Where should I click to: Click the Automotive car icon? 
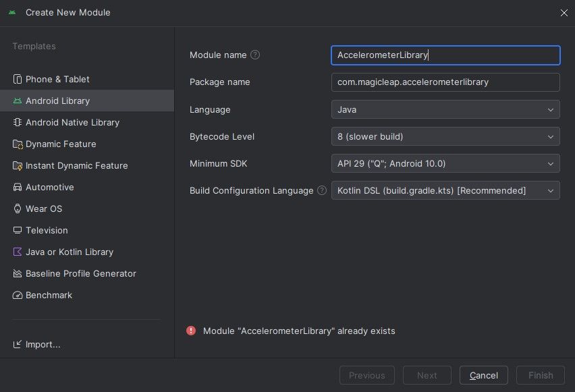[x=18, y=188]
